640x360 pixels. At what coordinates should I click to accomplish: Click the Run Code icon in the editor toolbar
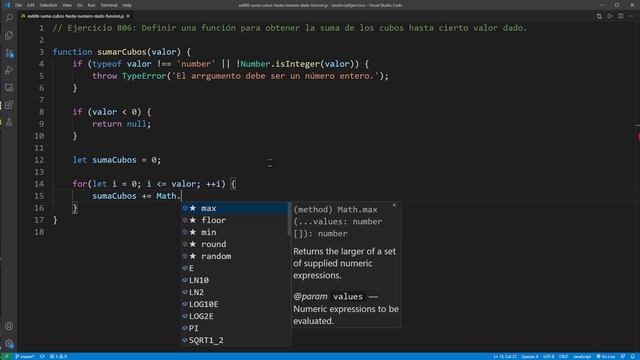610,16
